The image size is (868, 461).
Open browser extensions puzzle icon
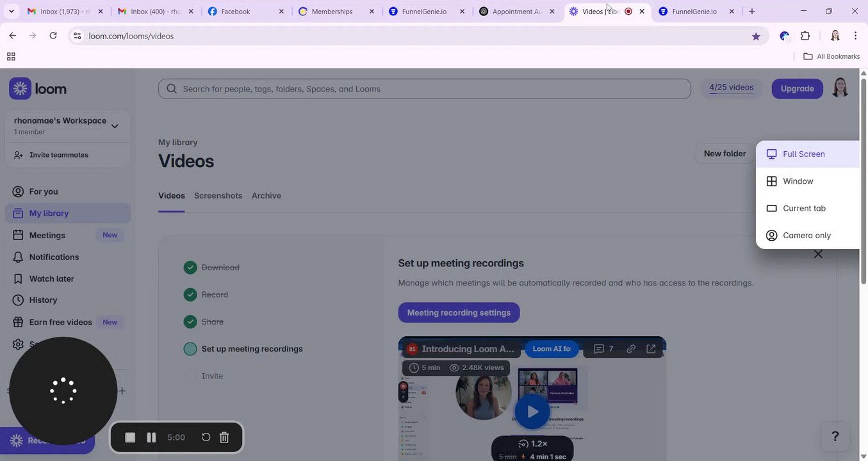click(x=805, y=36)
